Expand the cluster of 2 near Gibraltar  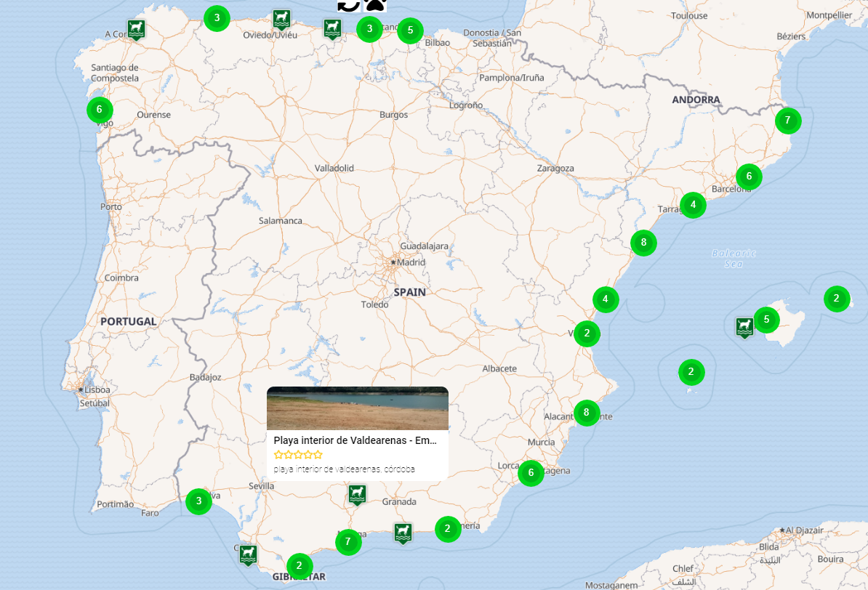pyautogui.click(x=300, y=566)
